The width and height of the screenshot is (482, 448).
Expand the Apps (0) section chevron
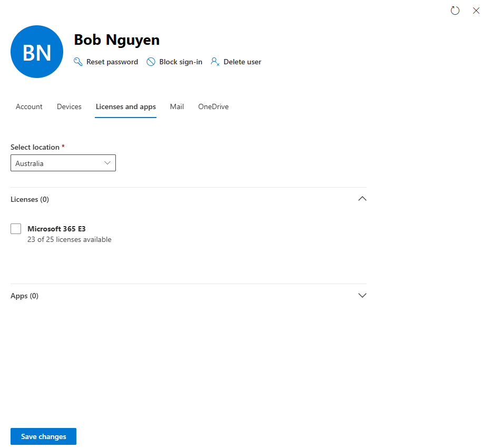point(362,296)
